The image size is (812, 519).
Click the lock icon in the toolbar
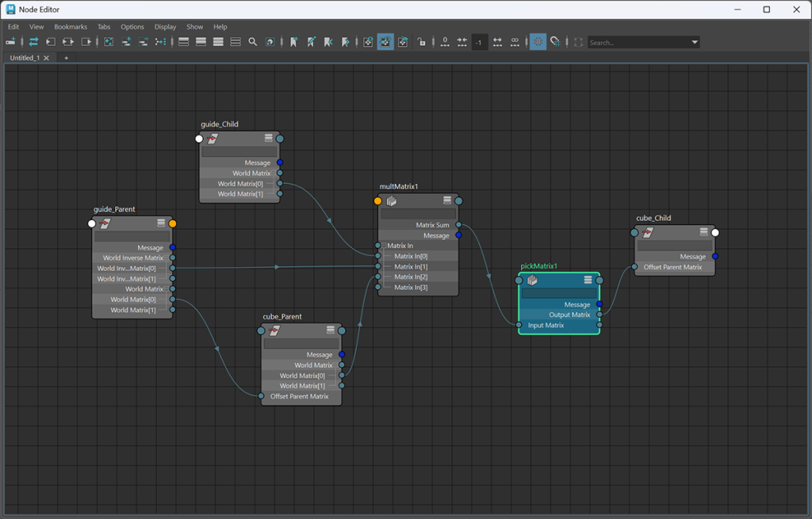click(421, 42)
